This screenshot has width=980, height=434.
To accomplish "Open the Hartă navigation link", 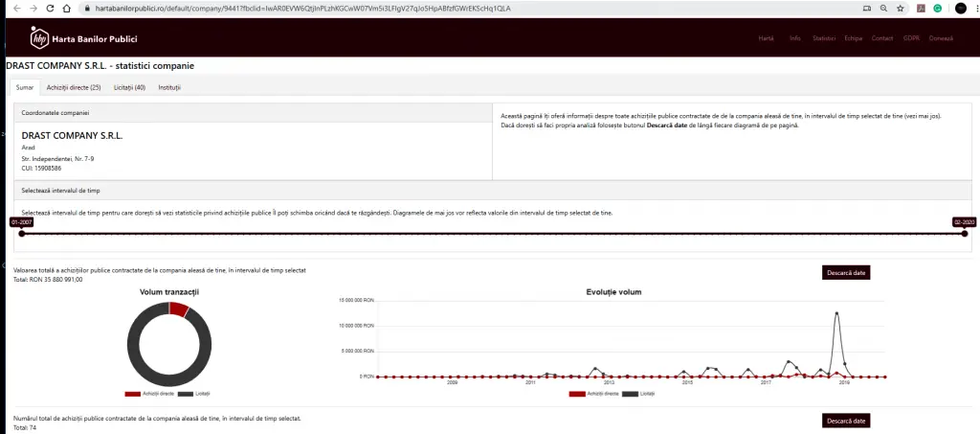I will (766, 38).
